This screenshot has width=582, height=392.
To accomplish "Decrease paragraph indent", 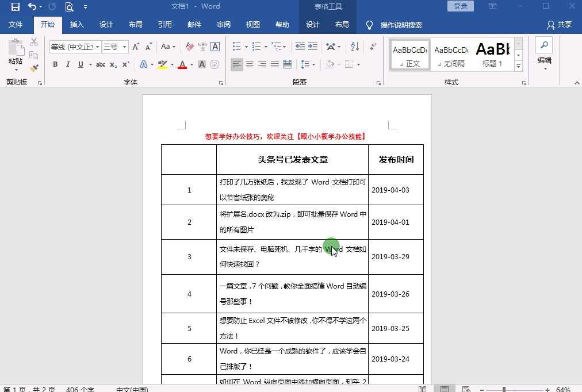I will click(300, 47).
